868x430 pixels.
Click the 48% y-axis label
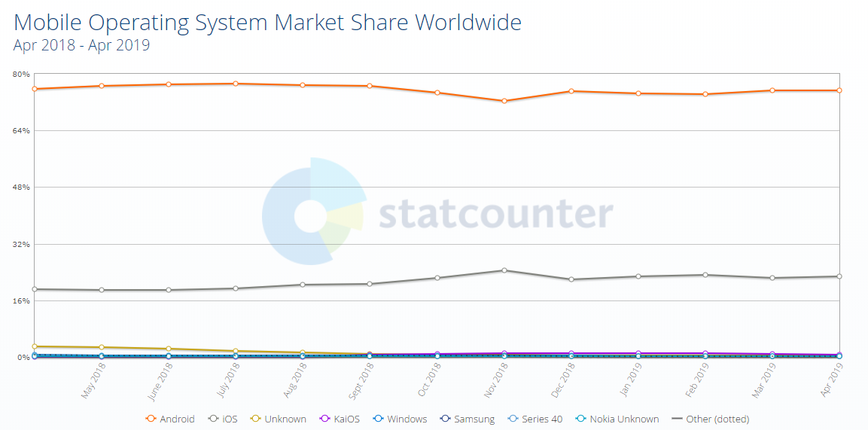coord(20,187)
